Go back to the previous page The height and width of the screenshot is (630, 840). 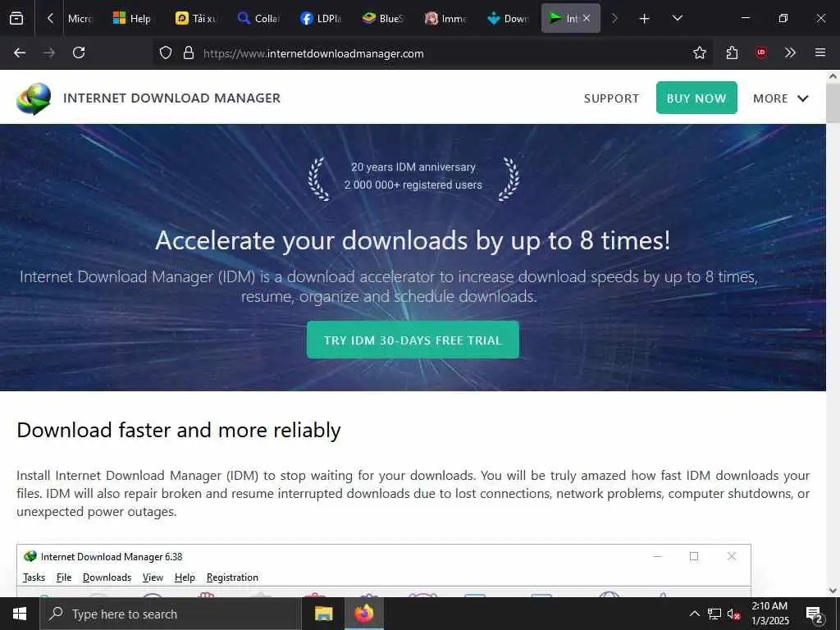20,52
